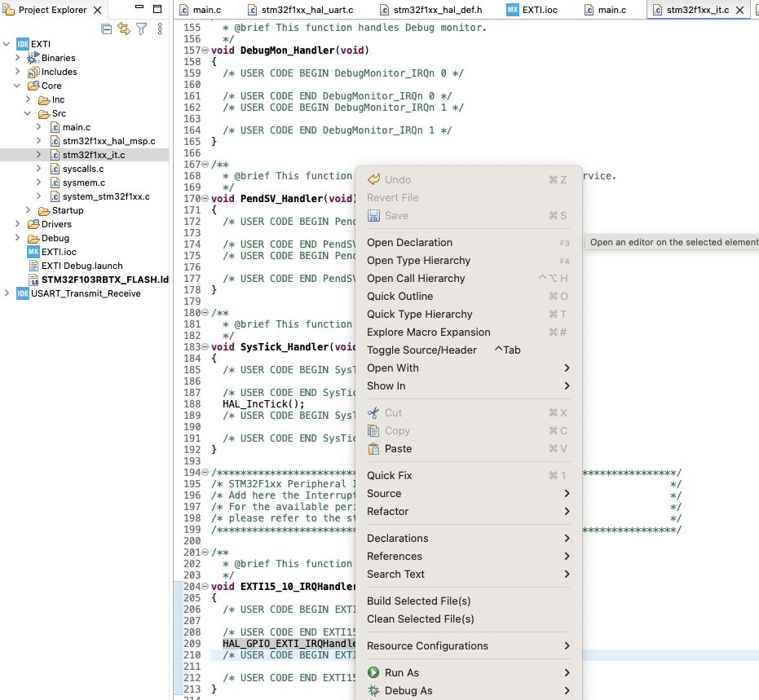The width and height of the screenshot is (759, 700).
Task: Close the stm32f1xx_it.c editor tab
Action: pos(739,11)
